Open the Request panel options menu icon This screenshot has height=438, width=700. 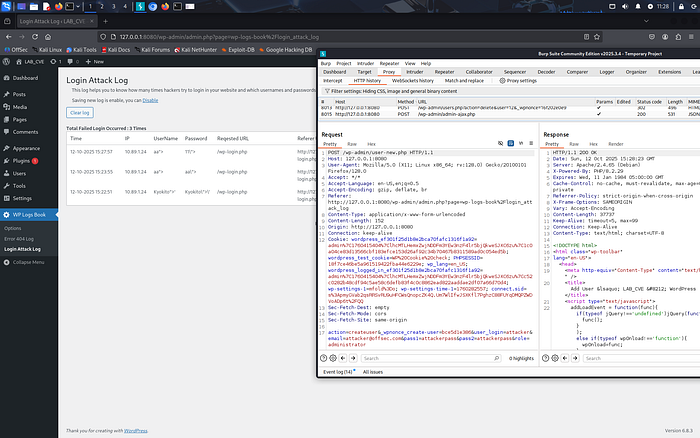coord(531,143)
